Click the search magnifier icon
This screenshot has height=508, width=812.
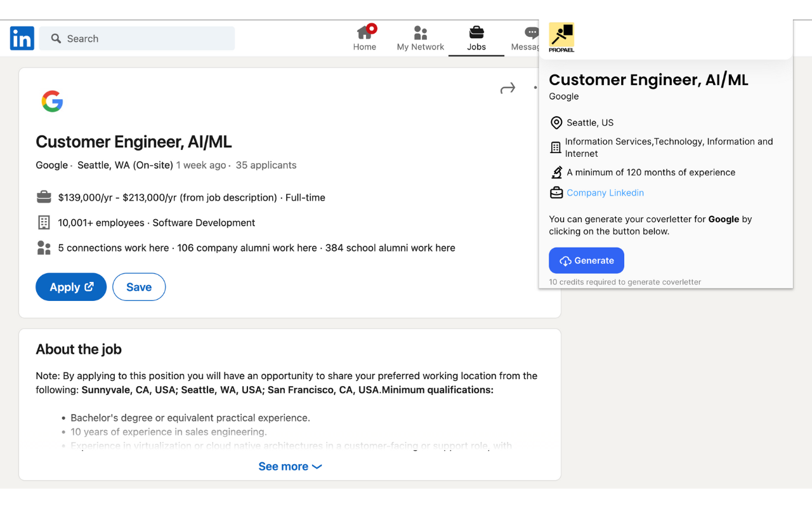pos(56,39)
